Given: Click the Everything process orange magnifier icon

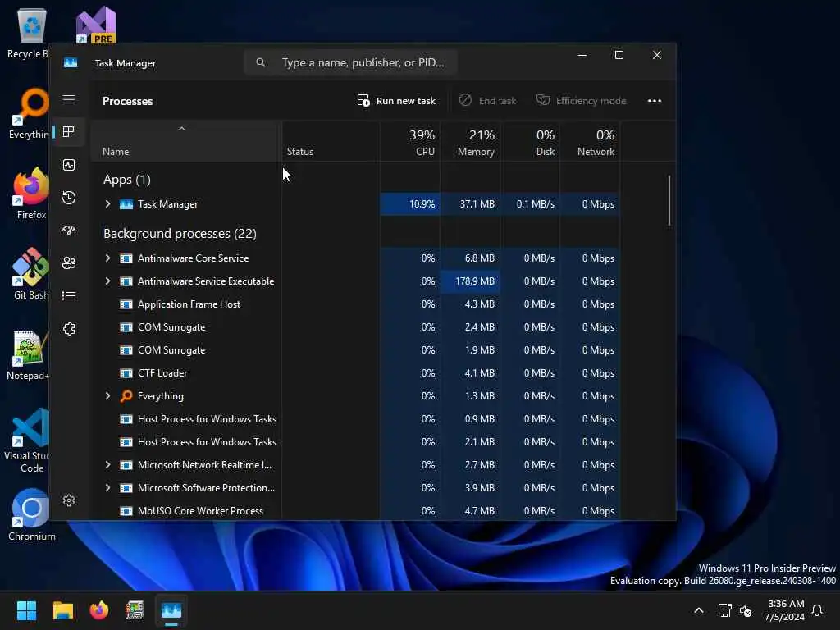Looking at the screenshot, I should tap(126, 396).
